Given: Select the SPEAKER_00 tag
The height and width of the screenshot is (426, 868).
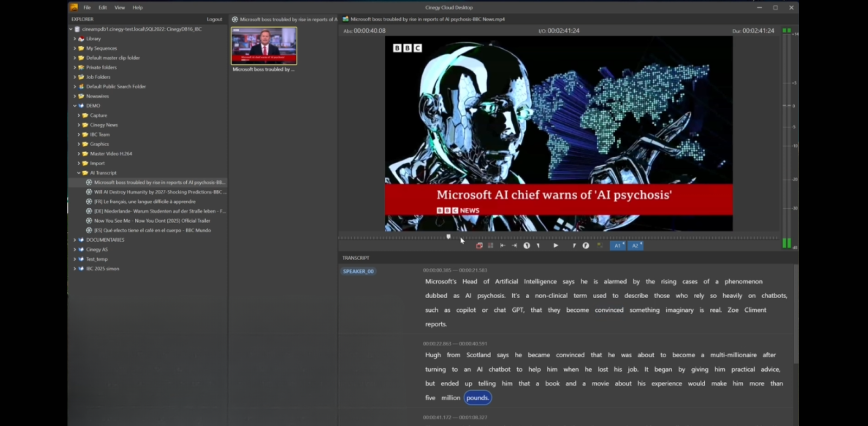Looking at the screenshot, I should [x=358, y=272].
